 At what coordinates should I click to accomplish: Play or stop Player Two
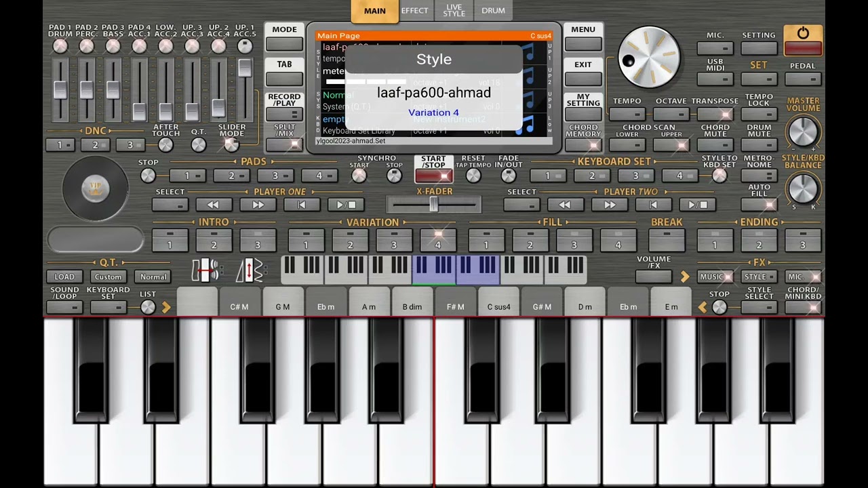[697, 205]
